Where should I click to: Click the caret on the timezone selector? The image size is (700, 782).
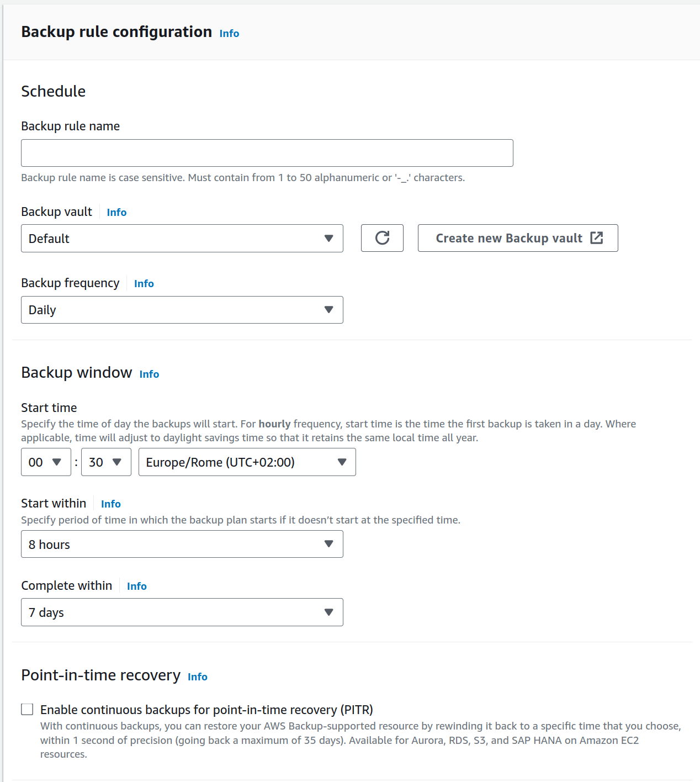coord(342,462)
